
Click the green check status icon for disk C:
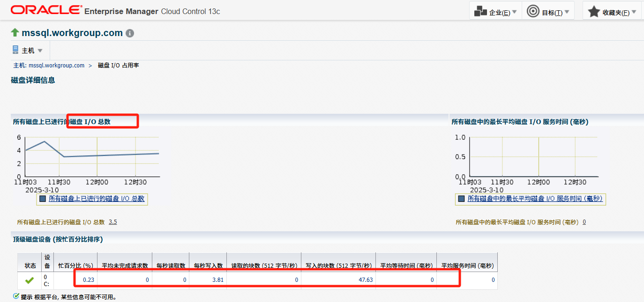pos(30,280)
